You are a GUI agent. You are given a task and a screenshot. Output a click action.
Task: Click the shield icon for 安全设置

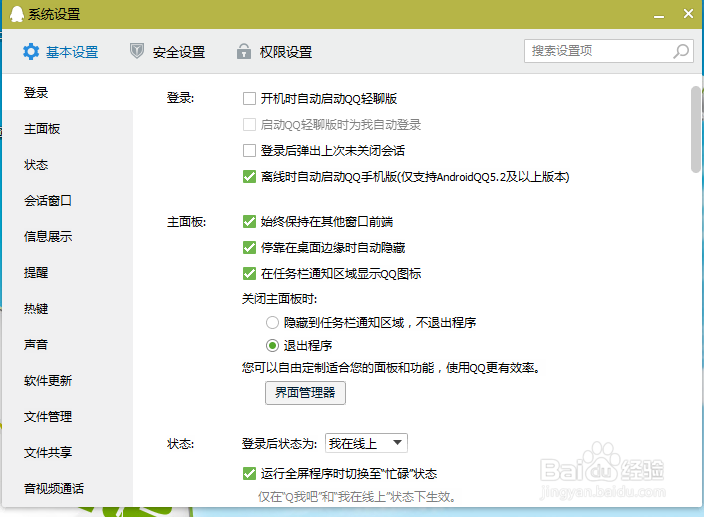point(136,51)
